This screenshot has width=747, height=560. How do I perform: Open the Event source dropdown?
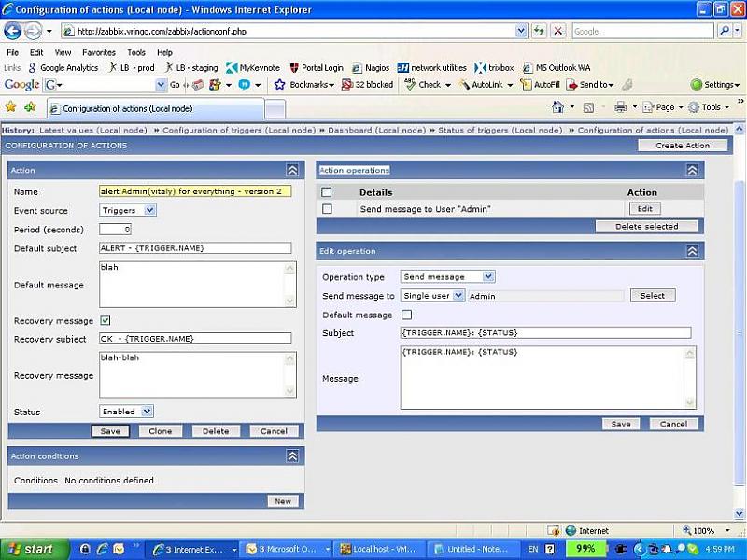(x=128, y=211)
